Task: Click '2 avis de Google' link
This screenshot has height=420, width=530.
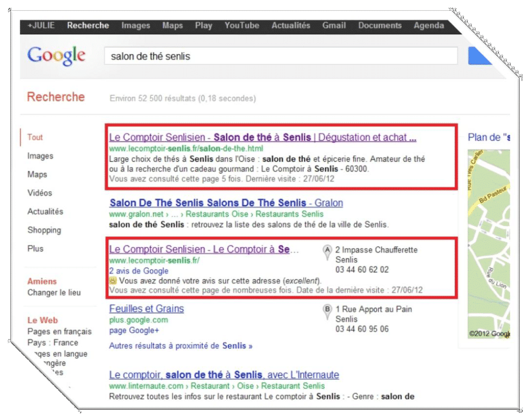Action: [138, 270]
